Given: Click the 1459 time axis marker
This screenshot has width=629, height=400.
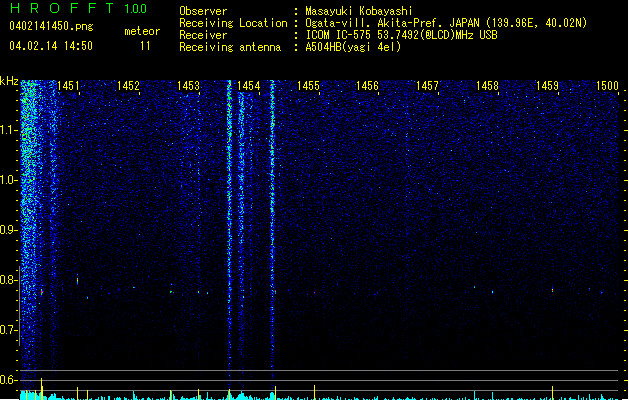Looking at the screenshot, I should click(x=548, y=86).
